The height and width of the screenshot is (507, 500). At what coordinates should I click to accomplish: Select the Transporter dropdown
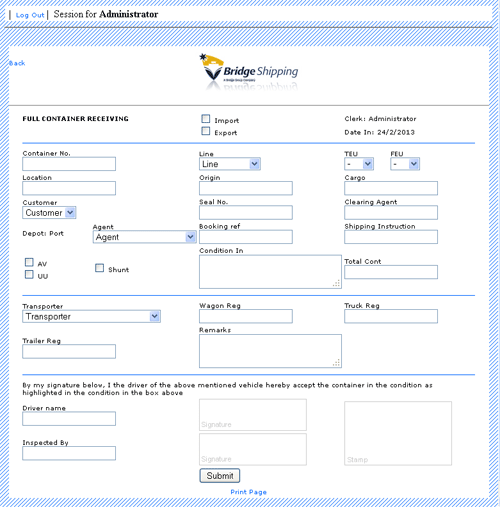coord(91,316)
